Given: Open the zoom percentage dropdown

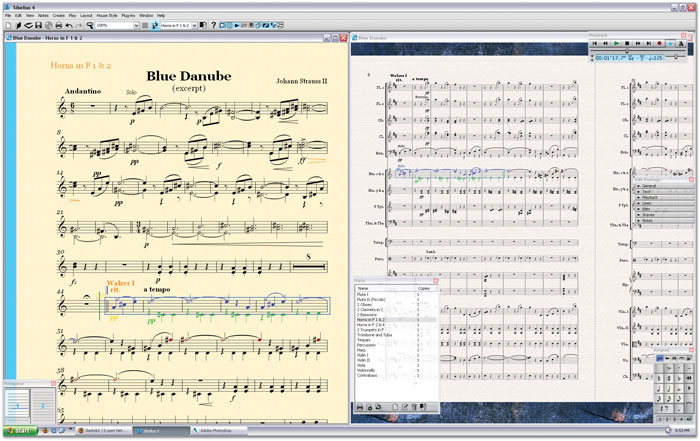Looking at the screenshot, I should point(136,25).
